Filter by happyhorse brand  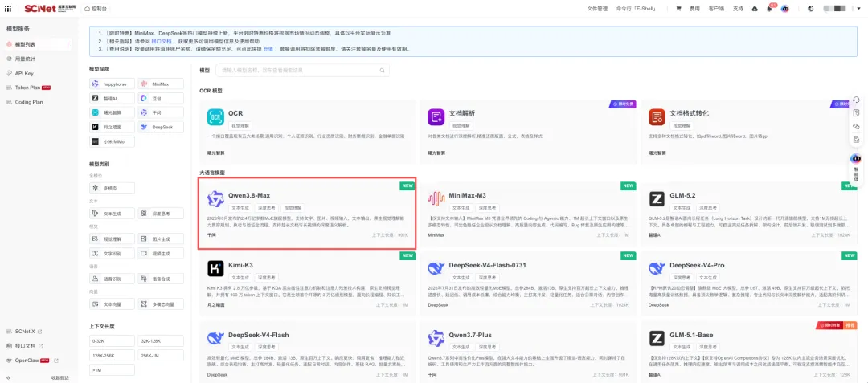(x=112, y=84)
